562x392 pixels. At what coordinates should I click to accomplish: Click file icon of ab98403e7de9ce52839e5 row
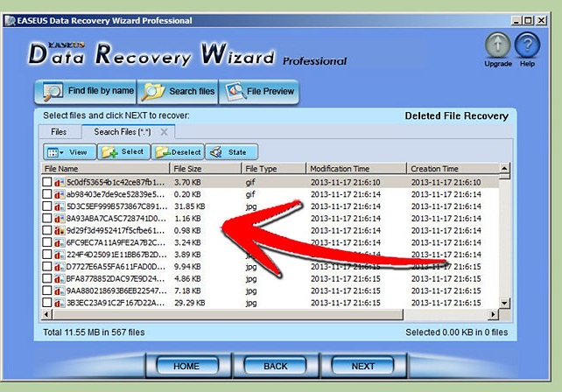(x=60, y=194)
